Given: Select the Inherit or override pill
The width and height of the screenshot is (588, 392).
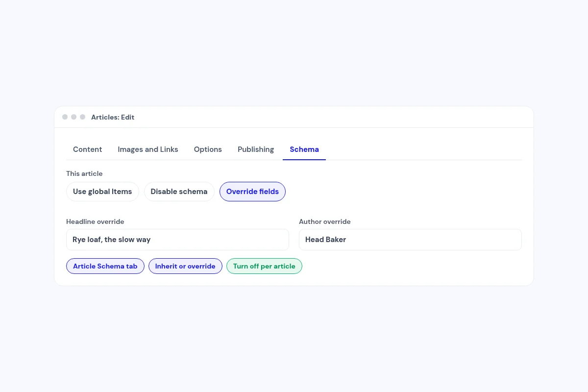Looking at the screenshot, I should point(185,266).
